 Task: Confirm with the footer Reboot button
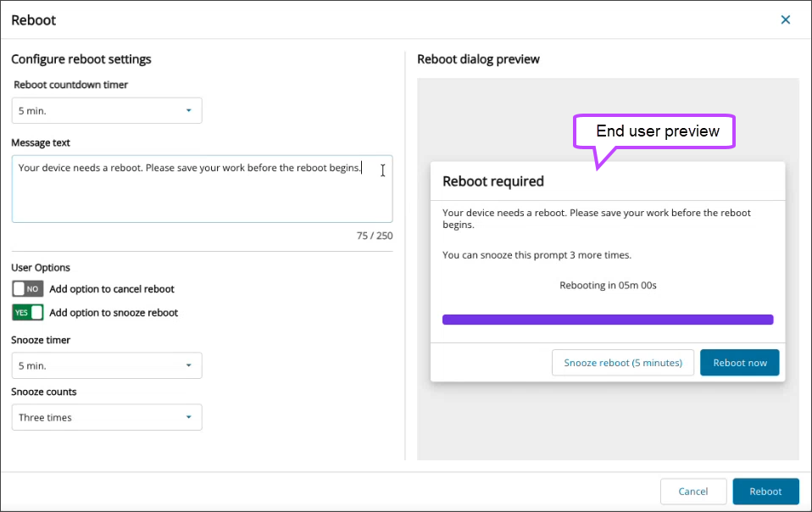(x=765, y=492)
